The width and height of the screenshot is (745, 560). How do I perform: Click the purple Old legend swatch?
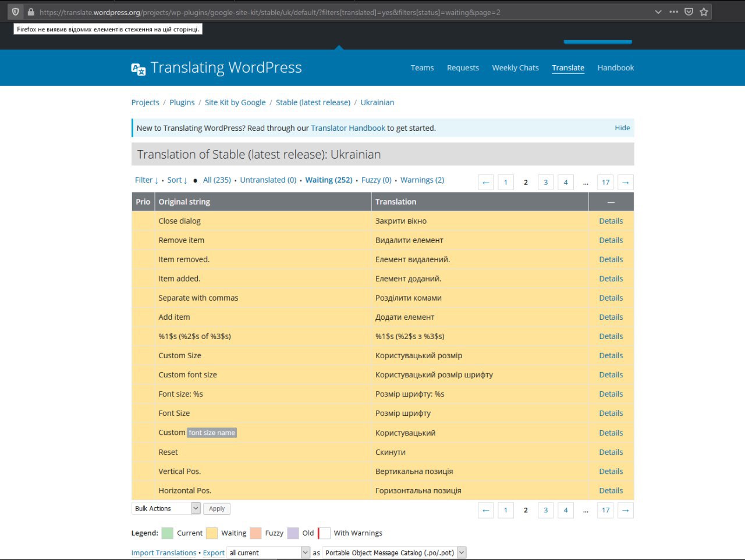click(x=293, y=533)
